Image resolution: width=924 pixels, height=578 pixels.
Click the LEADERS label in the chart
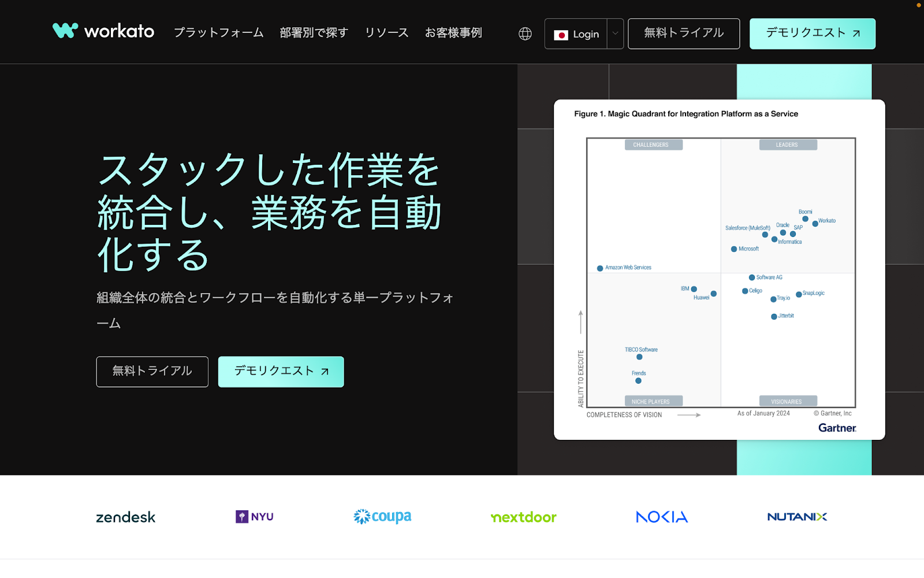788,144
